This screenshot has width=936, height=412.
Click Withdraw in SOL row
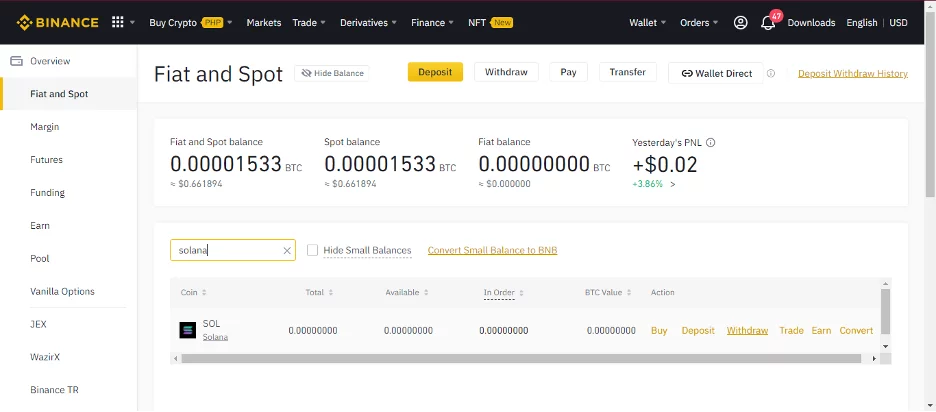pos(747,330)
